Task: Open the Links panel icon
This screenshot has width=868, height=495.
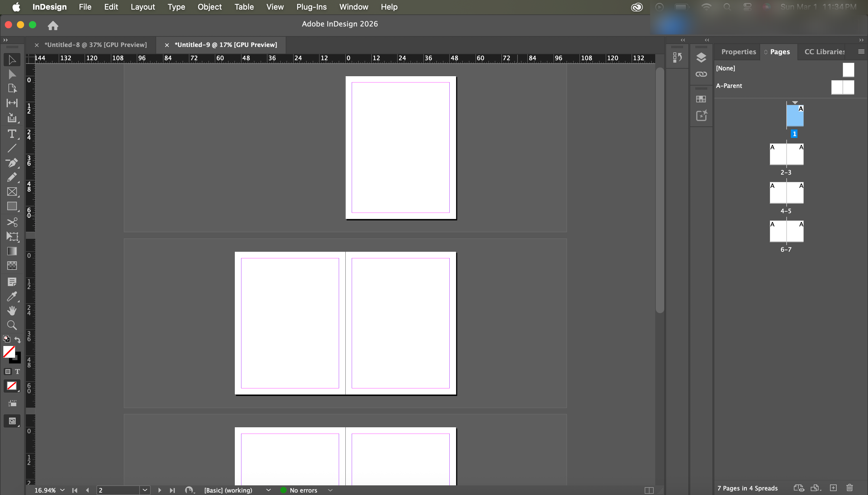Action: pyautogui.click(x=701, y=74)
